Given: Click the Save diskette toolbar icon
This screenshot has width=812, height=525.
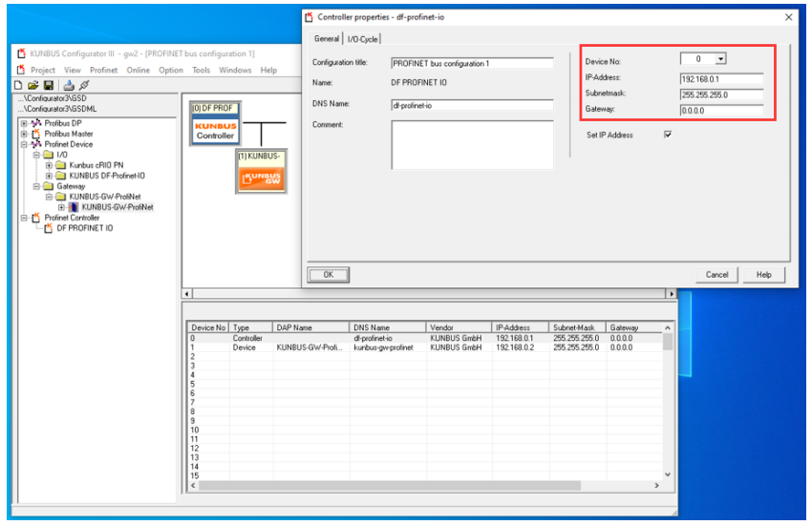Looking at the screenshot, I should point(49,85).
